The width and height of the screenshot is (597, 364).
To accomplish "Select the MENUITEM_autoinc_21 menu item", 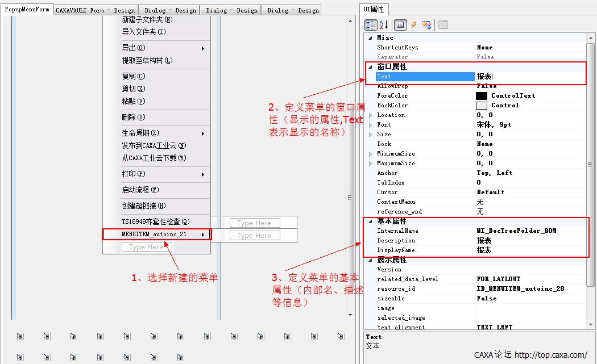I will 156,235.
